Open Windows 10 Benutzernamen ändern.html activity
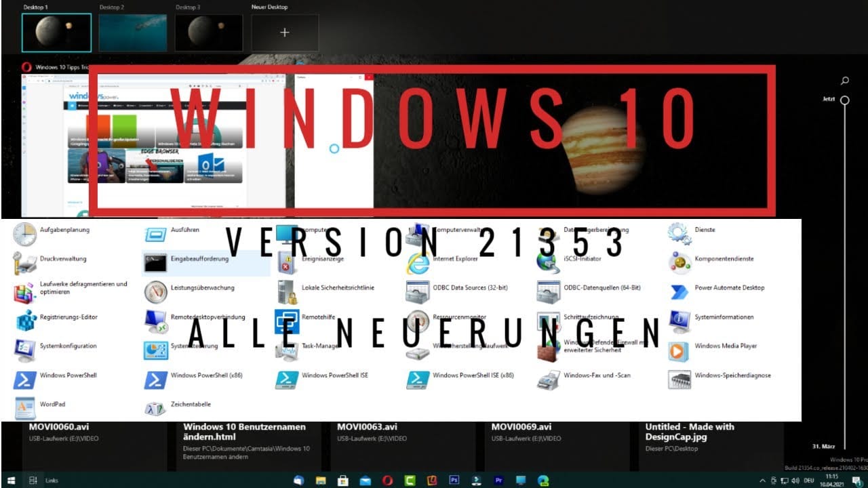 click(x=250, y=446)
